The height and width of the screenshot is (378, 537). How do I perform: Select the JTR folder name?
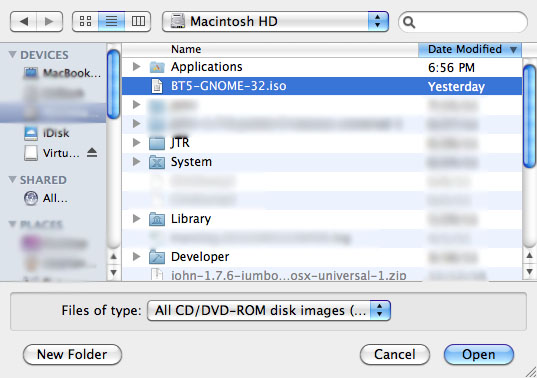[180, 143]
